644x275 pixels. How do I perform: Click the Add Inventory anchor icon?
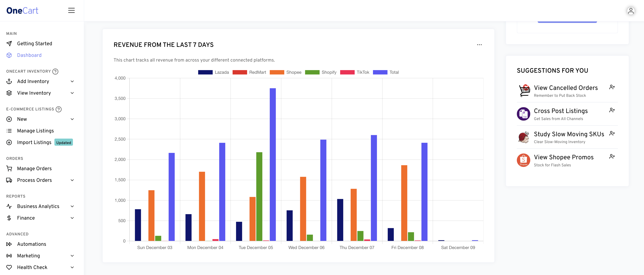pyautogui.click(x=9, y=81)
